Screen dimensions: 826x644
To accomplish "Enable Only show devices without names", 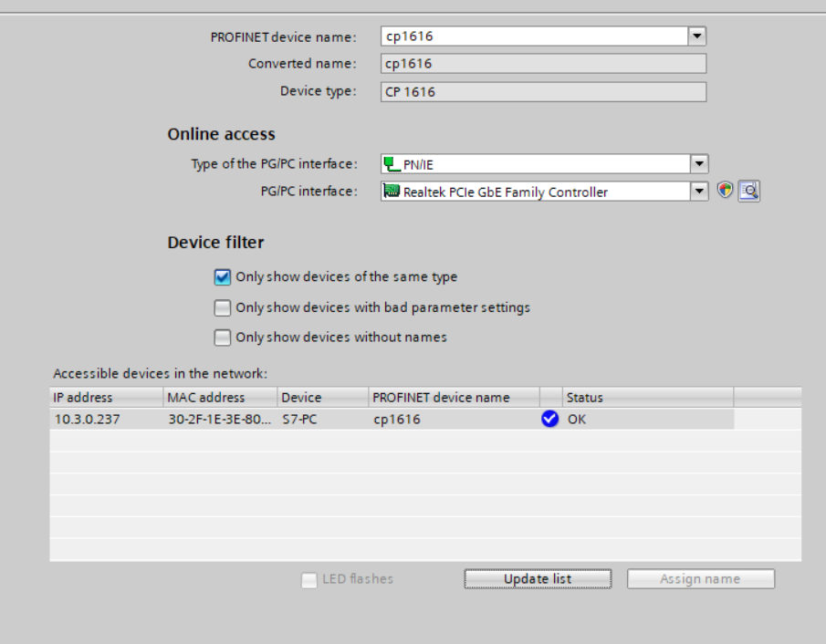I will [x=223, y=337].
